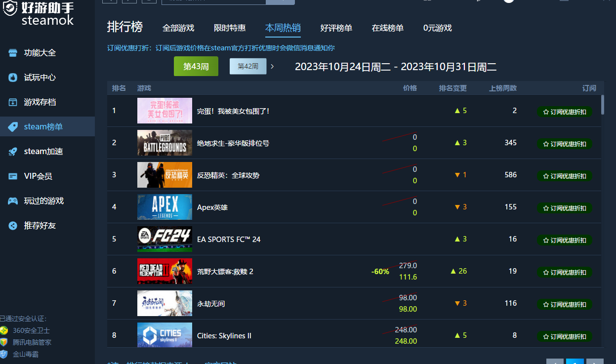Click the -60% discount label

point(380,272)
